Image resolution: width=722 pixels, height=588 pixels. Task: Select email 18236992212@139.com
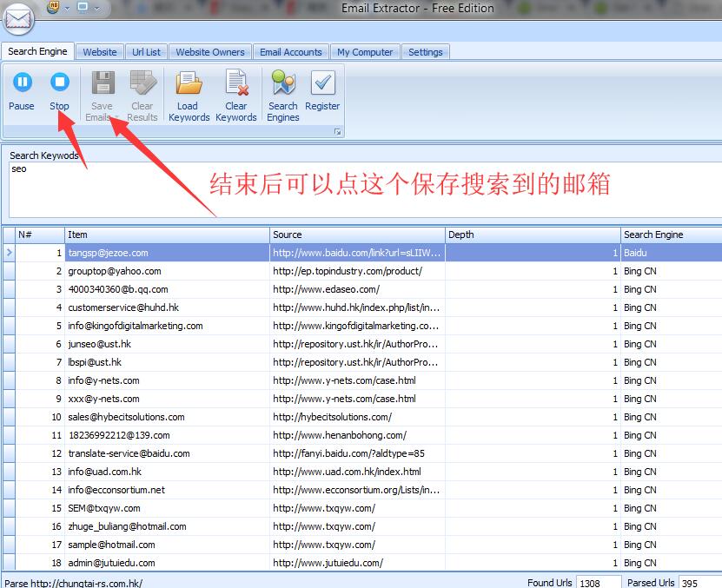(x=119, y=435)
